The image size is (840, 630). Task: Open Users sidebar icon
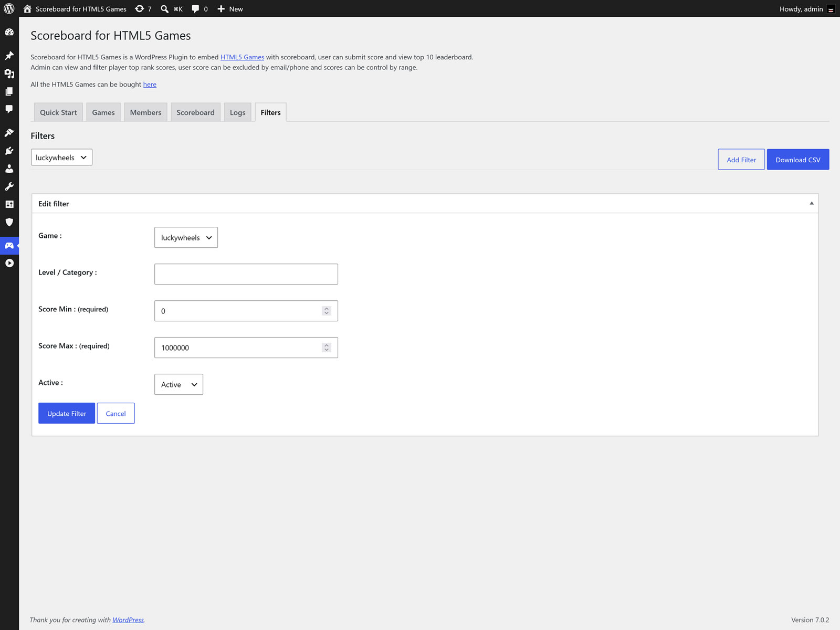tap(9, 169)
